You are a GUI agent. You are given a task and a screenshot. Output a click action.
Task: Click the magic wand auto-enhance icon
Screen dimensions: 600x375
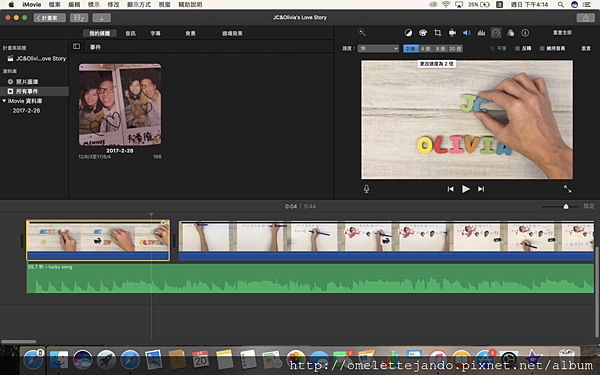(362, 33)
